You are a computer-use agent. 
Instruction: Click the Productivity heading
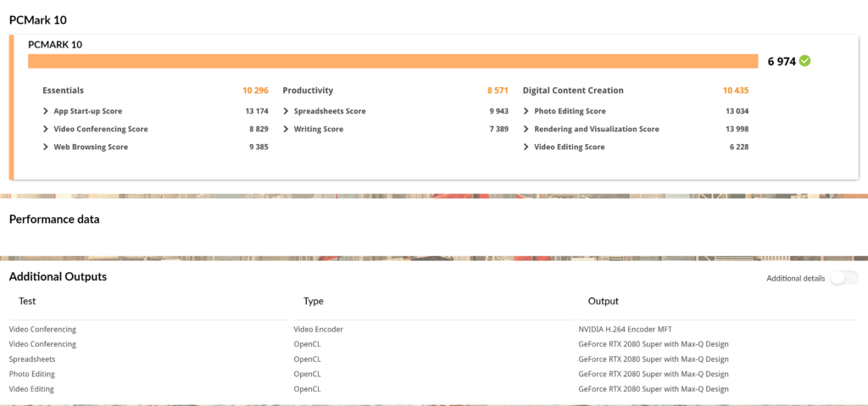point(308,91)
